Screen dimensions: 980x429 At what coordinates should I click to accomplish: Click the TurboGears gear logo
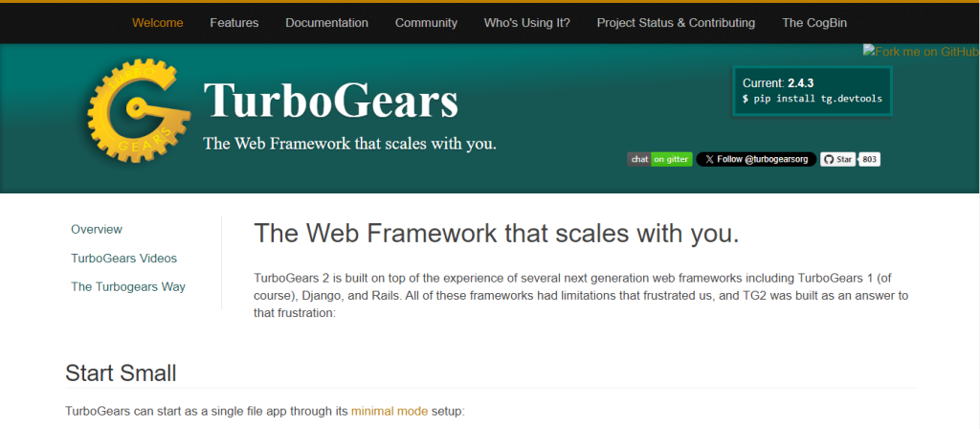click(x=134, y=113)
